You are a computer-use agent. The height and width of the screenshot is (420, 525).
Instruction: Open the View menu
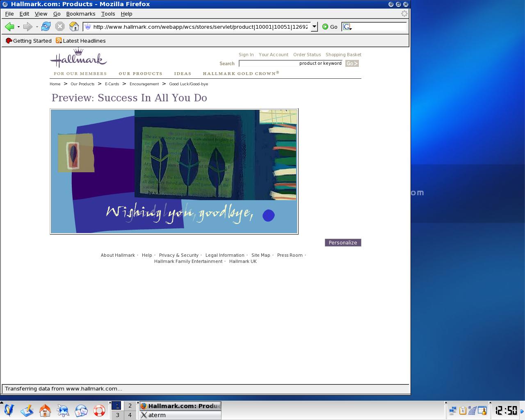pos(41,14)
